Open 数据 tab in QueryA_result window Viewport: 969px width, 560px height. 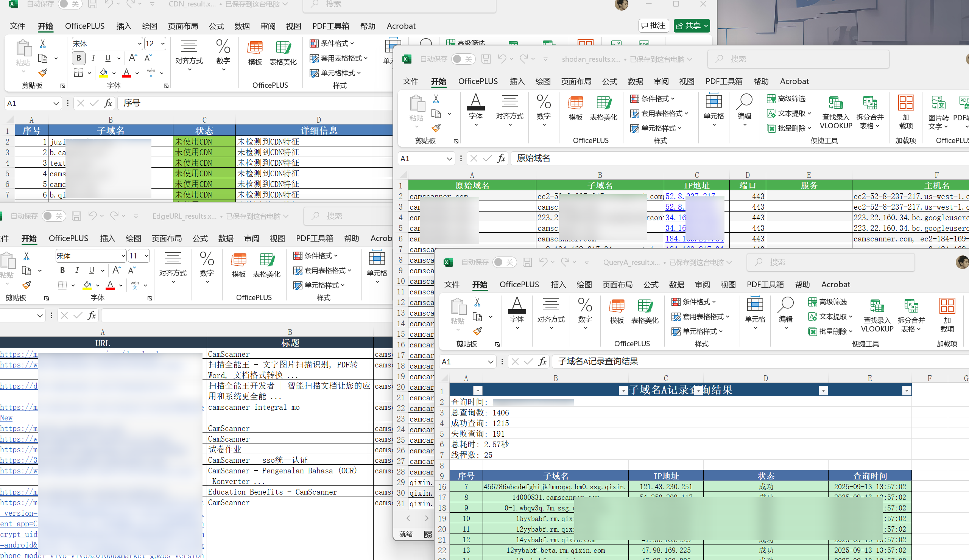click(676, 285)
